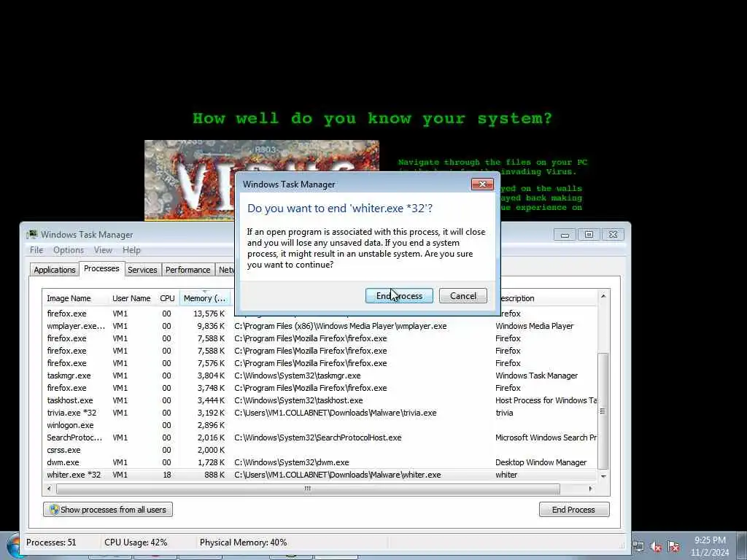Open the Action Center flag icon
This screenshot has height=560, width=747.
pyautogui.click(x=673, y=547)
